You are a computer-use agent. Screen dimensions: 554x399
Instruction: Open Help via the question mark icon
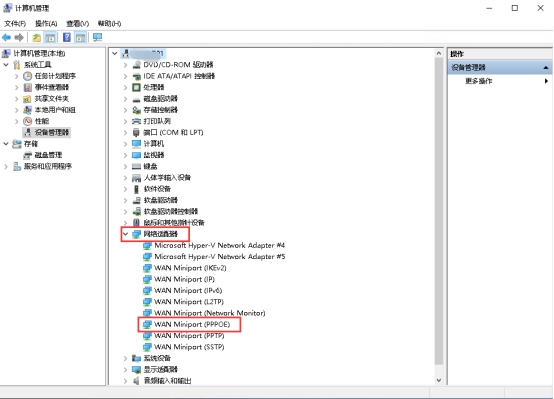pos(67,37)
